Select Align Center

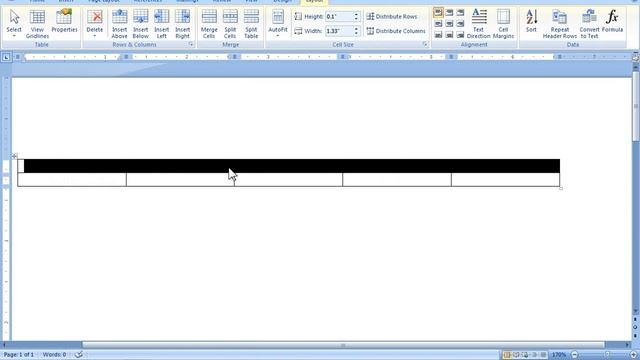(449, 24)
